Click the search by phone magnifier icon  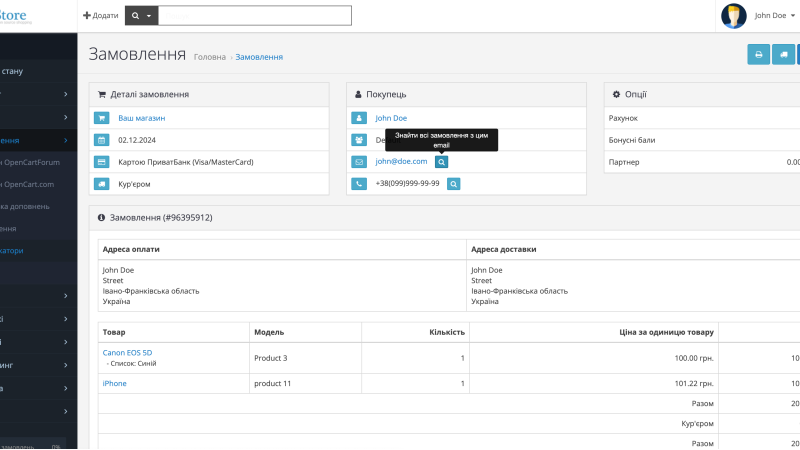(454, 184)
